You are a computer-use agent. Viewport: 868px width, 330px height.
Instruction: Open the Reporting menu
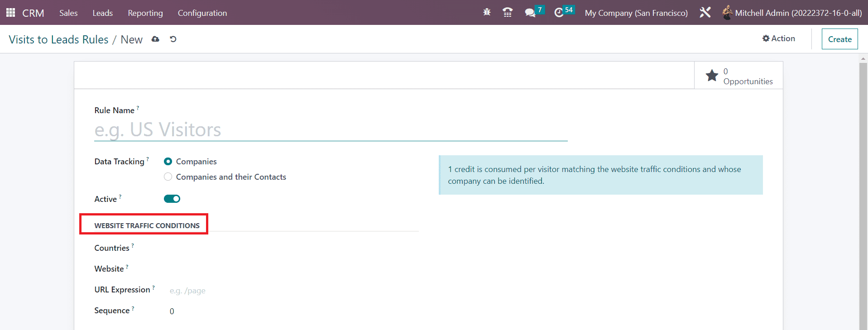145,13
